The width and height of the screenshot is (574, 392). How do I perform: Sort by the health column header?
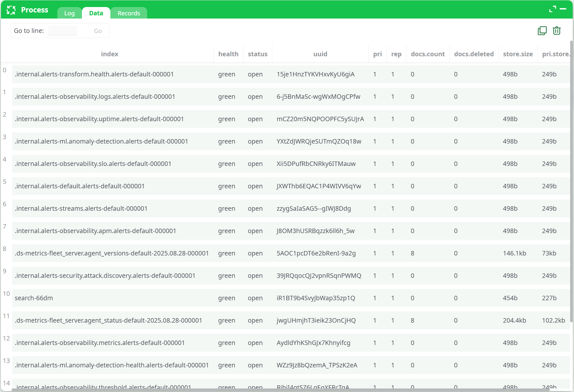pos(228,54)
